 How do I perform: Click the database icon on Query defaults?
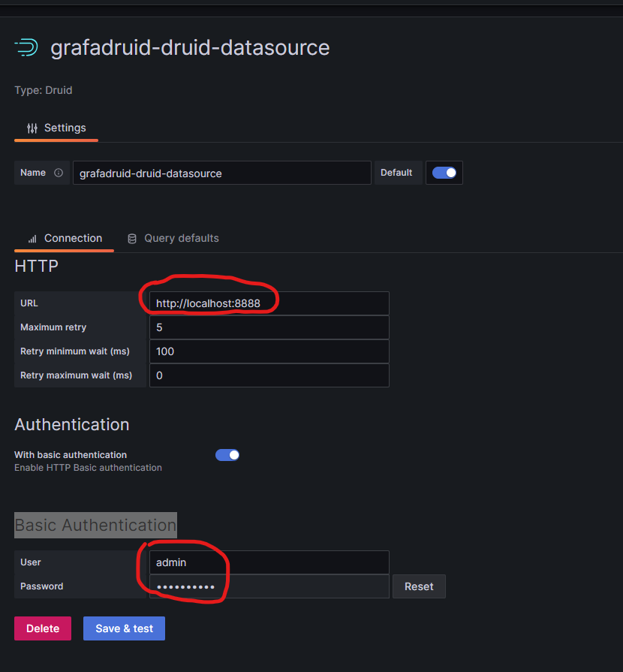point(131,238)
